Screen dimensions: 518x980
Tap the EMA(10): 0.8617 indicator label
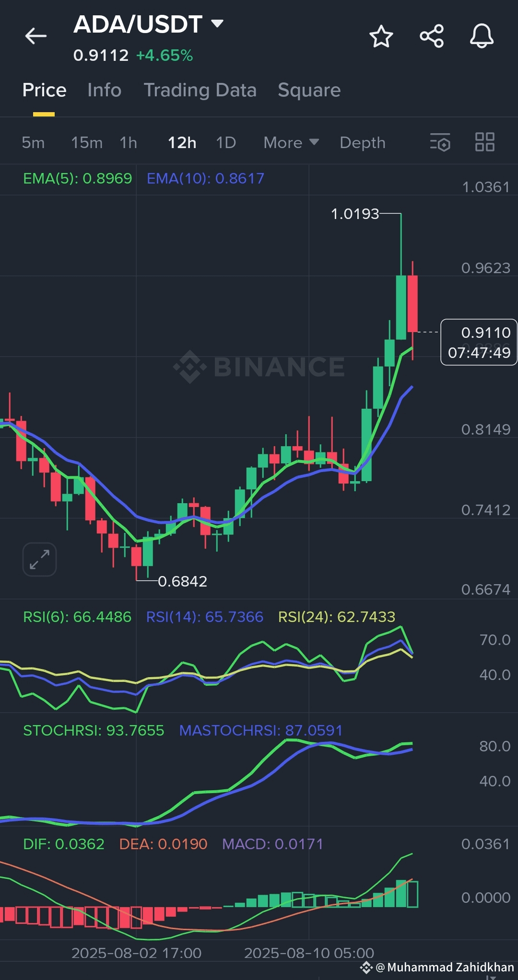pyautogui.click(x=205, y=178)
